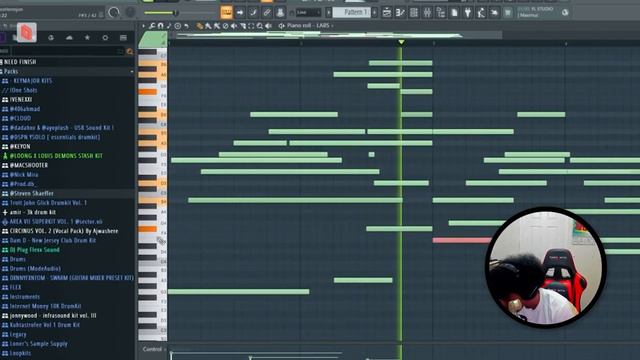640x360 pixels.
Task: Toggle typing keyboard to piano (orange keys icon)
Action: click(x=226, y=12)
